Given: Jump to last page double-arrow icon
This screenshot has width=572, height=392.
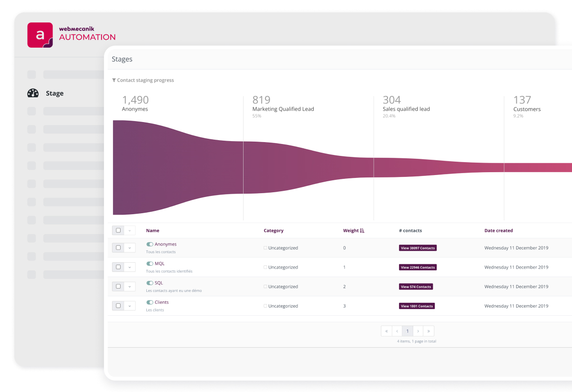Looking at the screenshot, I should point(429,331).
